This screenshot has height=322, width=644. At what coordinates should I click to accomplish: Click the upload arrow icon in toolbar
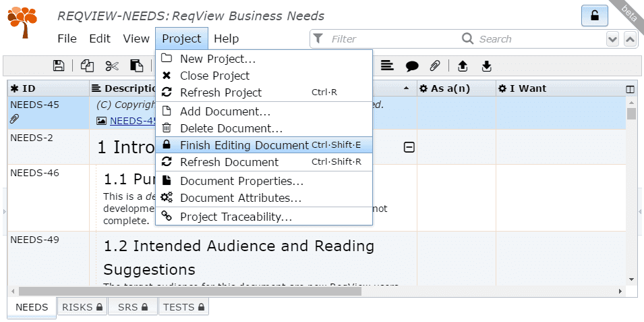pyautogui.click(x=463, y=65)
